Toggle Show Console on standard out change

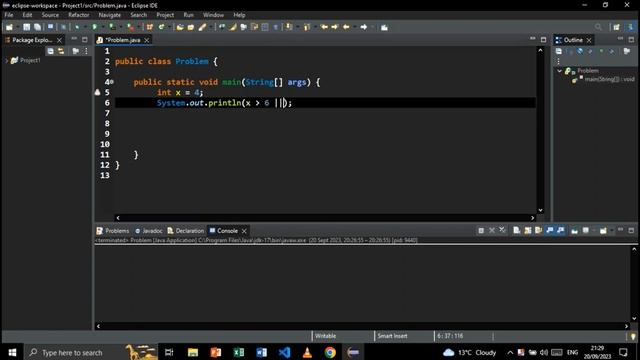tap(549, 231)
